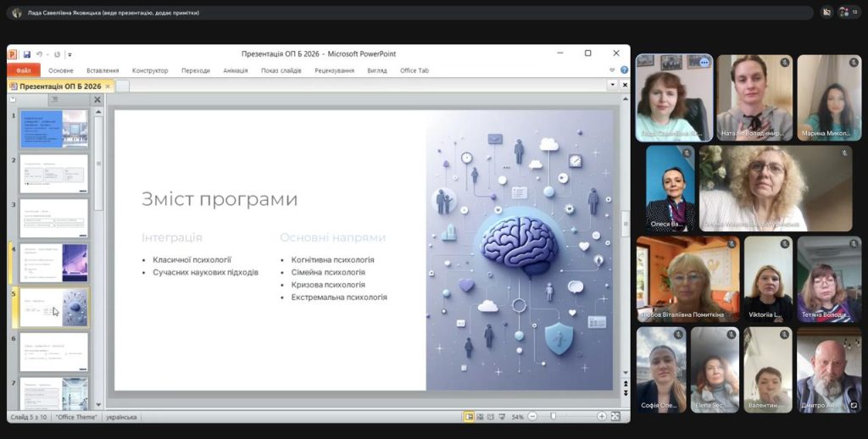The image size is (868, 439).
Task: Toggle Reading view in status bar
Action: [491, 417]
